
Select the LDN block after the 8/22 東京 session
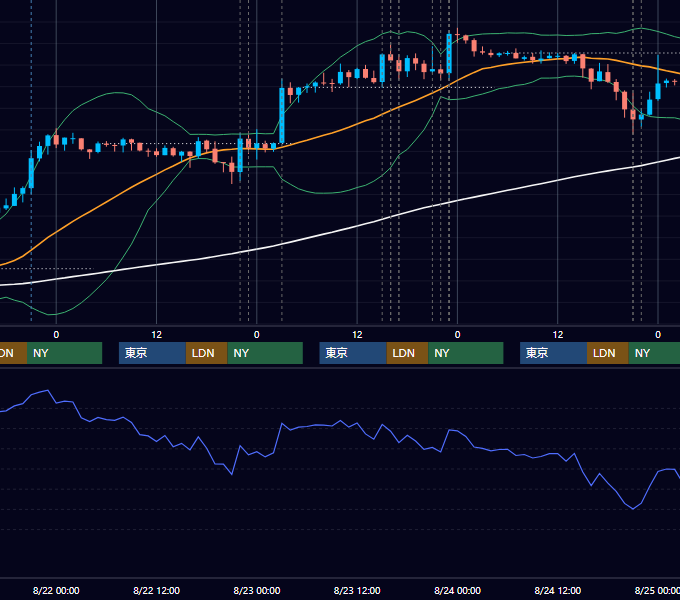coord(206,353)
